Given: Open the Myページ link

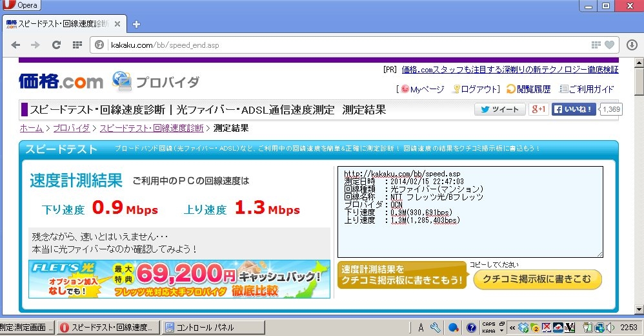Looking at the screenshot, I should 423,89.
